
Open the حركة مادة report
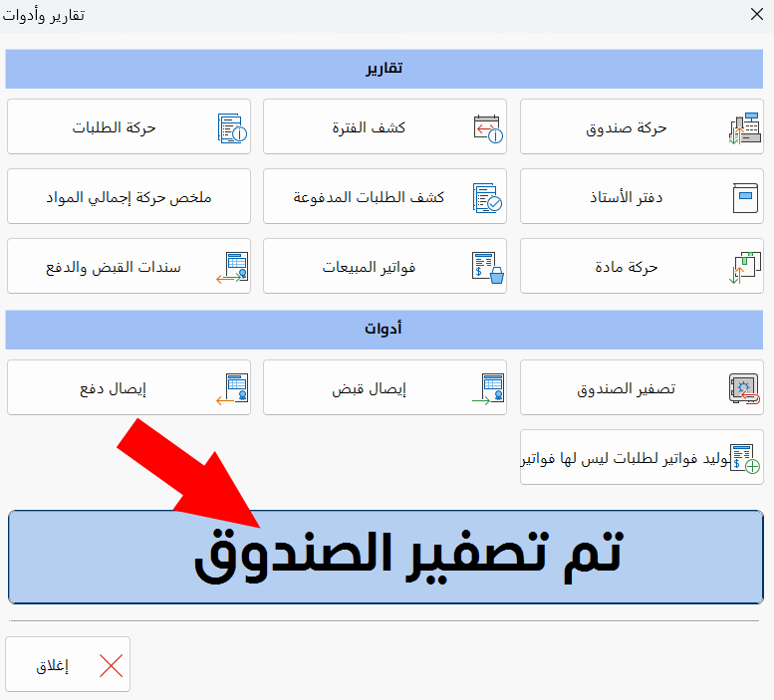642,266
